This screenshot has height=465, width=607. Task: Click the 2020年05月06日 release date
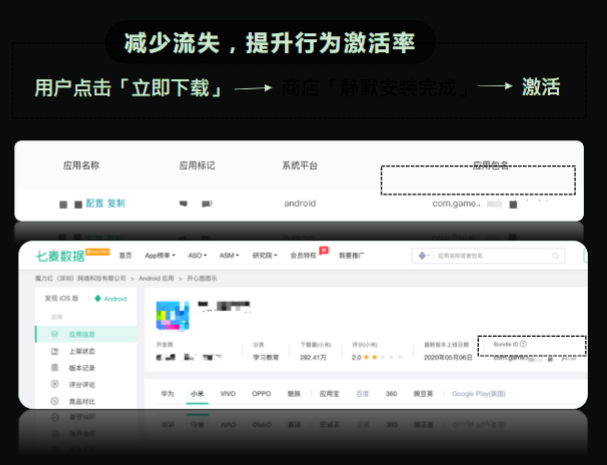tap(448, 357)
